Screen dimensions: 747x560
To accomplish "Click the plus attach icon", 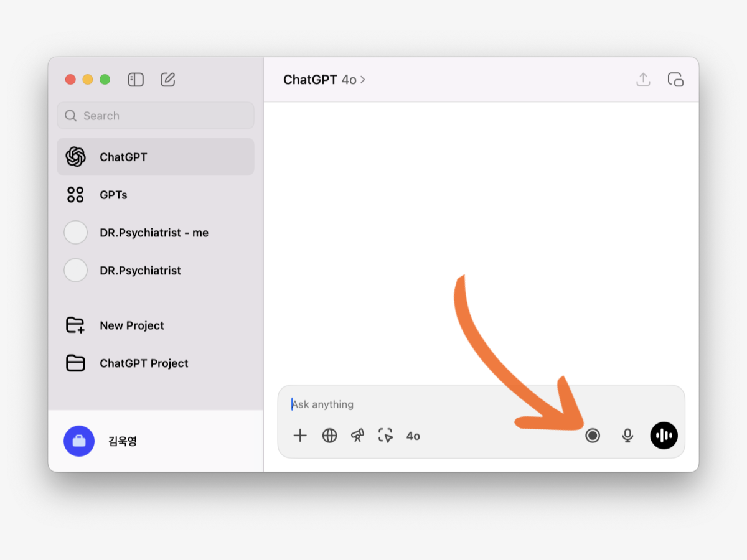I will [300, 436].
